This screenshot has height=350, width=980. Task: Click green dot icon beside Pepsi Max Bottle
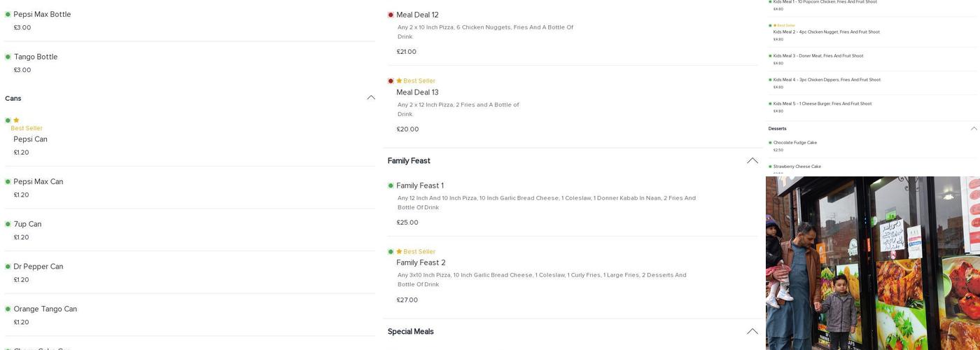tap(8, 15)
